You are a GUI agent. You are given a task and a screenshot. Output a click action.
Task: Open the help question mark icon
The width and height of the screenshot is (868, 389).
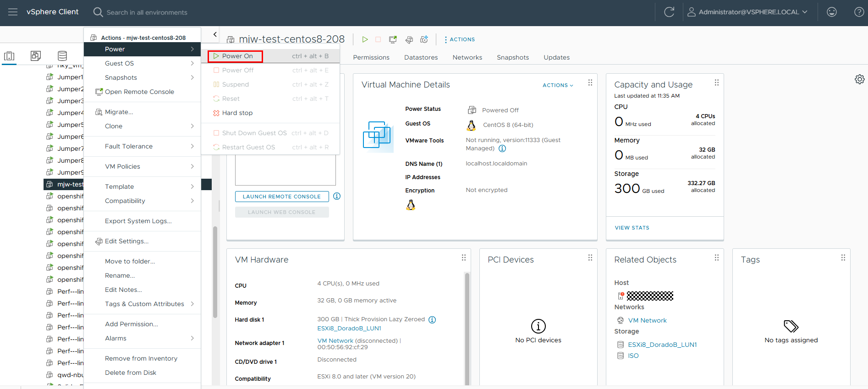tap(859, 12)
